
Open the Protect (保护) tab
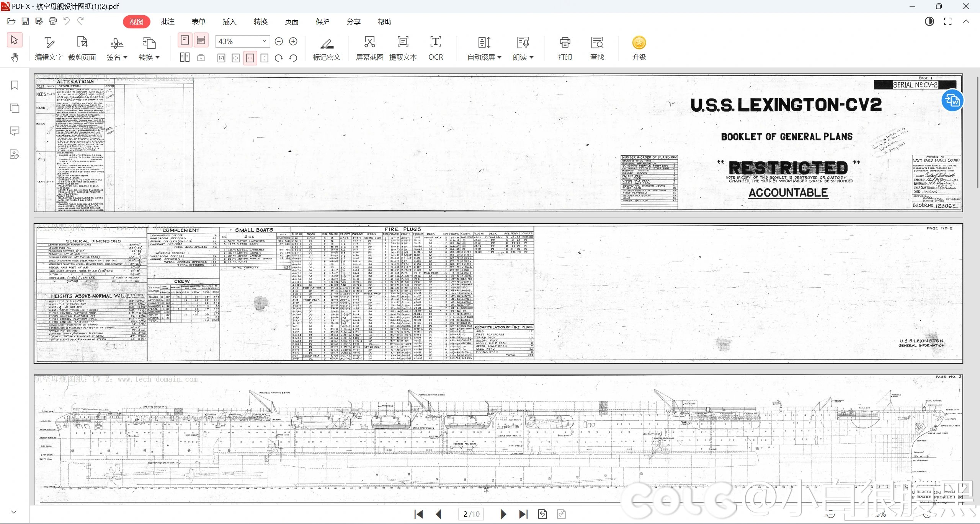323,22
